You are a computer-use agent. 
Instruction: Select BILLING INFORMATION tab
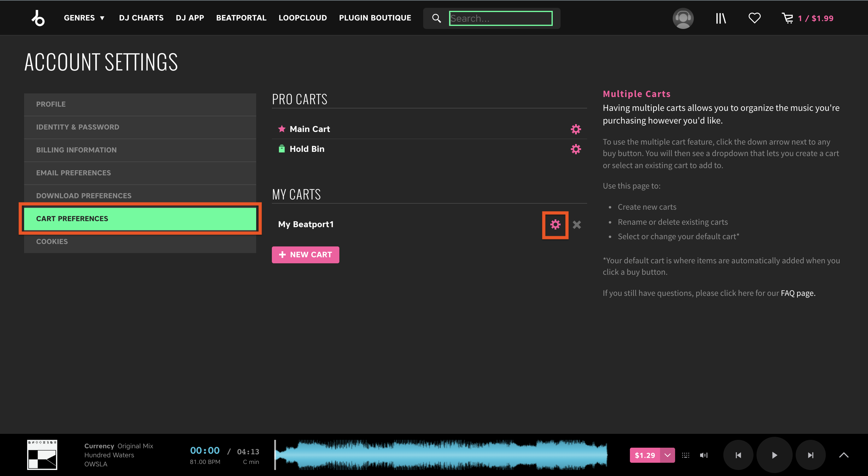(x=140, y=150)
